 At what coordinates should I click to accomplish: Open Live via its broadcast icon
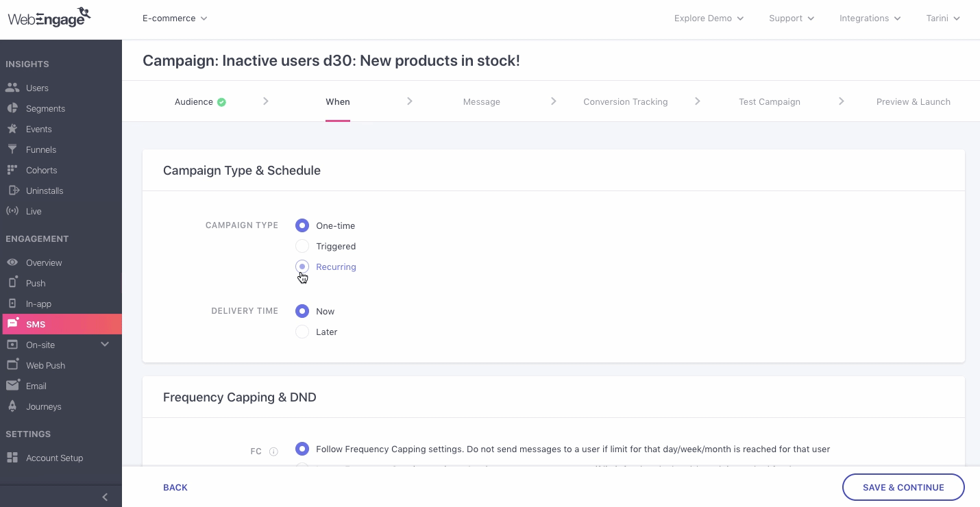coord(12,211)
